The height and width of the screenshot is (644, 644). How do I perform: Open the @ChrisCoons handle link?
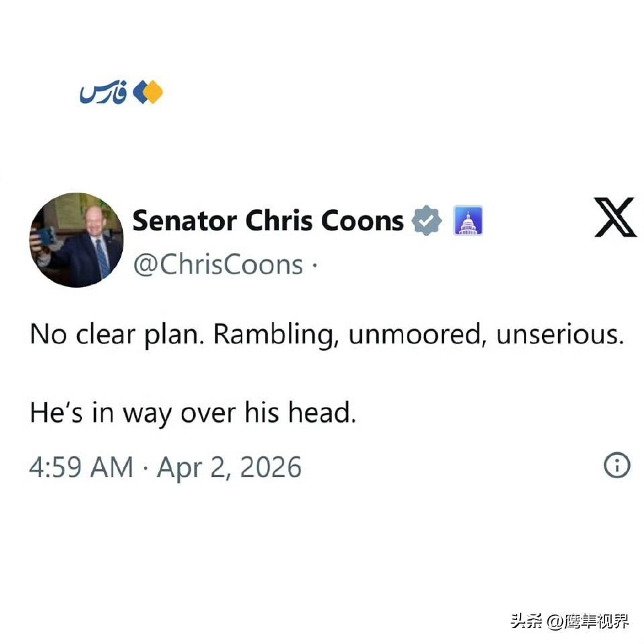[218, 264]
